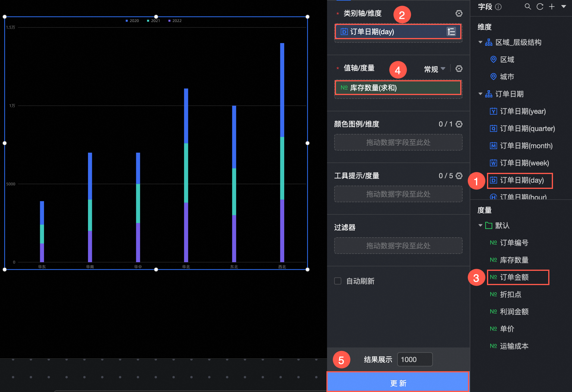The height and width of the screenshot is (392, 572).
Task: Click the 订单日期 hierarchy label
Action: pyautogui.click(x=509, y=94)
